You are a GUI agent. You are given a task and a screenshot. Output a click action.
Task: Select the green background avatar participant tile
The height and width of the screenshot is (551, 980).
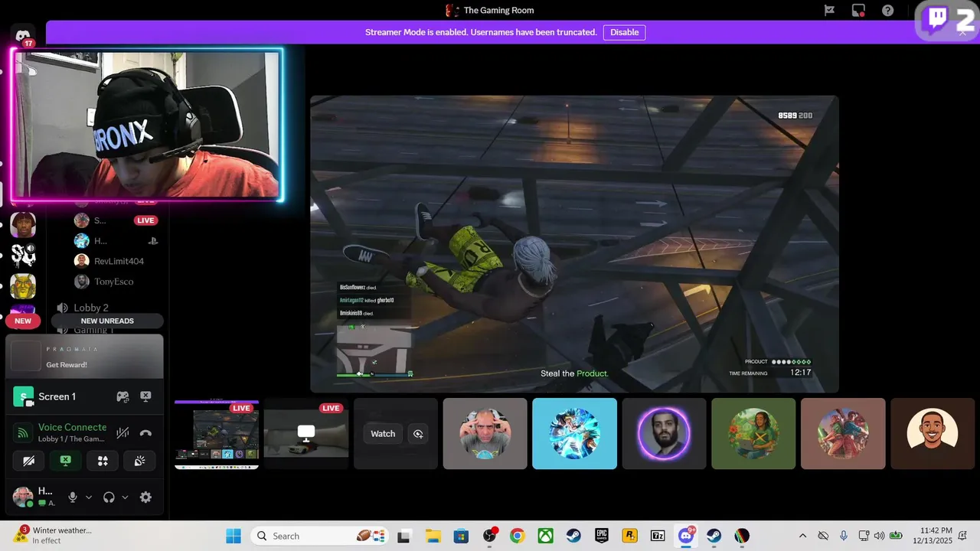[753, 434]
